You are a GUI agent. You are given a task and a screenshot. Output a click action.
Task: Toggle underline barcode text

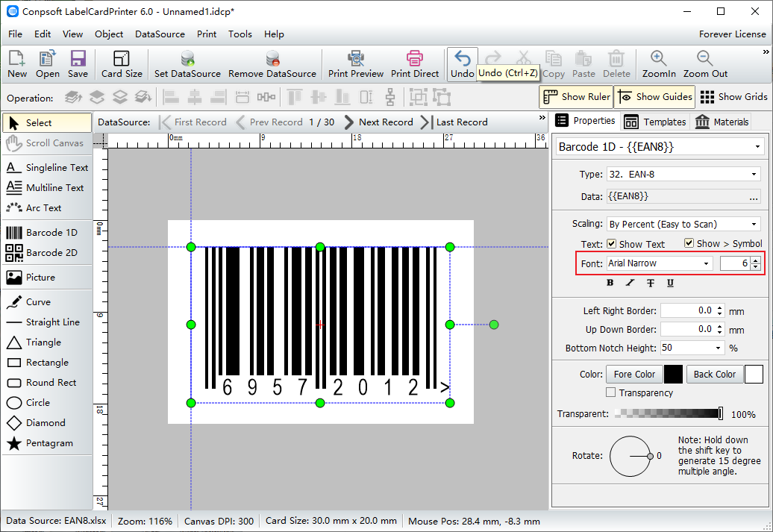pos(671,283)
